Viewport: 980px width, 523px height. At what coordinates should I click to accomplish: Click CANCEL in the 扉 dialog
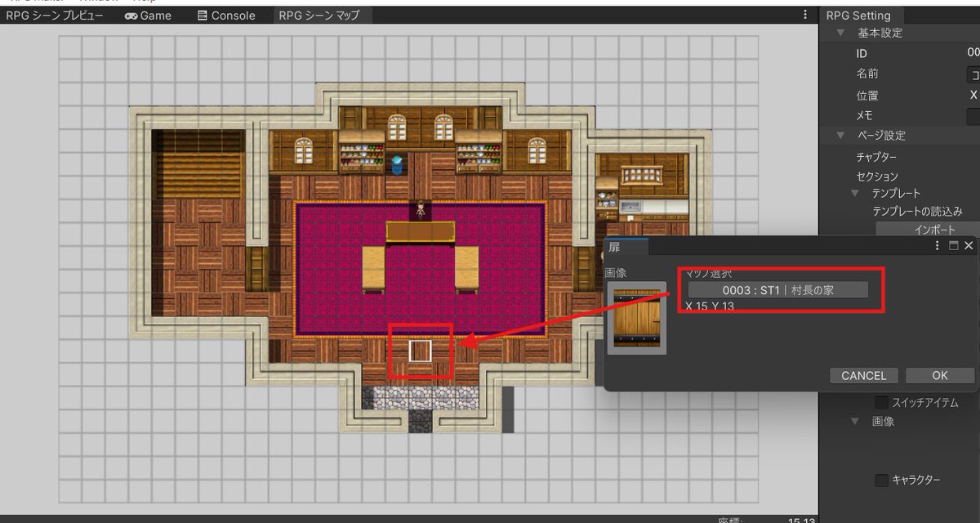(x=863, y=375)
